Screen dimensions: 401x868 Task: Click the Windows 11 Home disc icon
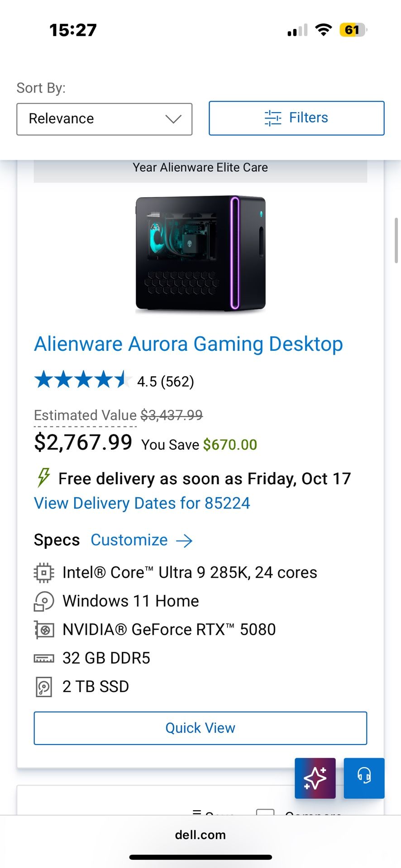(44, 601)
